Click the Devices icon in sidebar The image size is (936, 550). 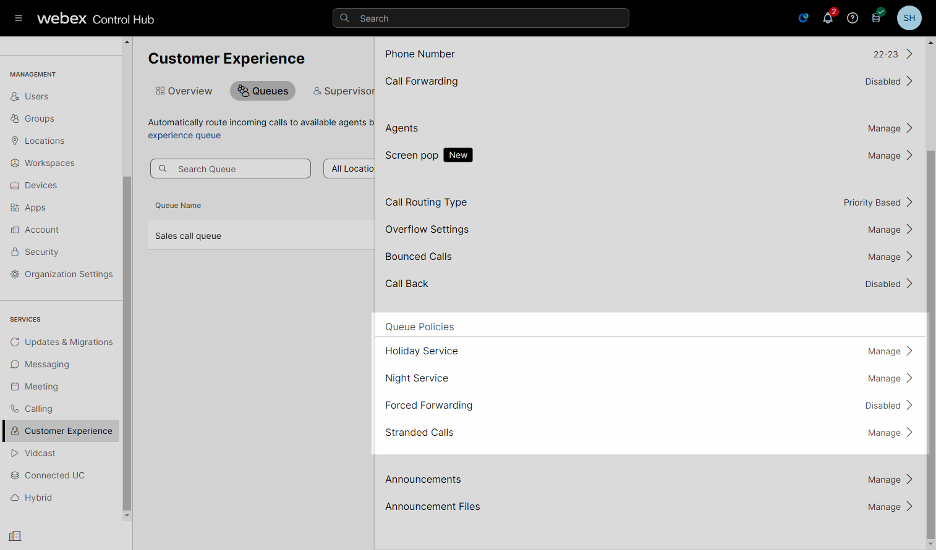(15, 185)
